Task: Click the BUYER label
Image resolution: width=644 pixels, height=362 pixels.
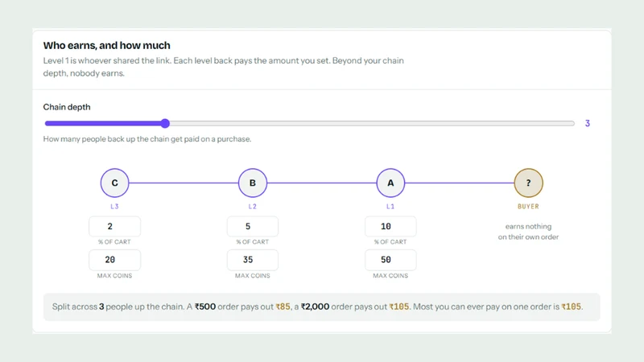Action: pyautogui.click(x=529, y=207)
